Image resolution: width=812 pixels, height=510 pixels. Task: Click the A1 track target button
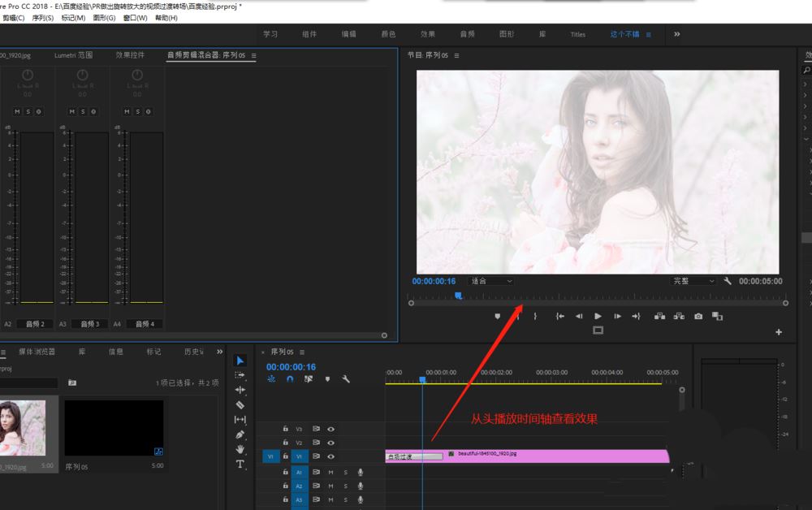299,472
